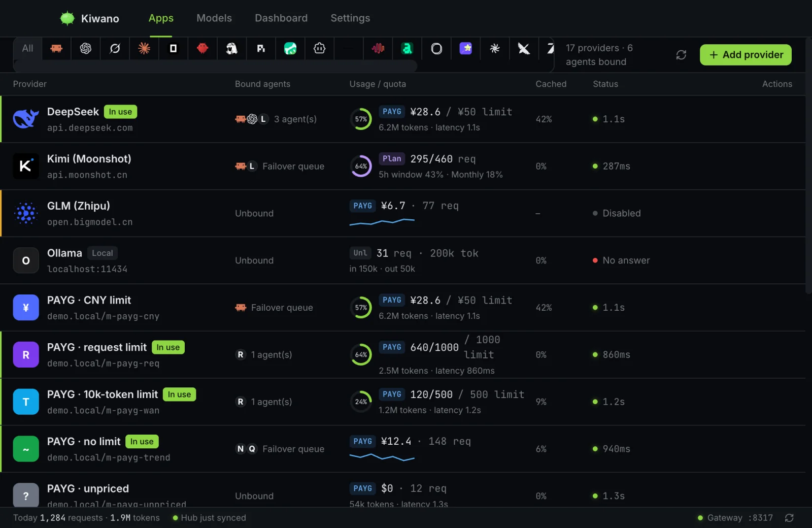Viewport: 812px width, 528px height.
Task: Select the slashed-circle agent filter icon
Action: pyautogui.click(x=115, y=48)
